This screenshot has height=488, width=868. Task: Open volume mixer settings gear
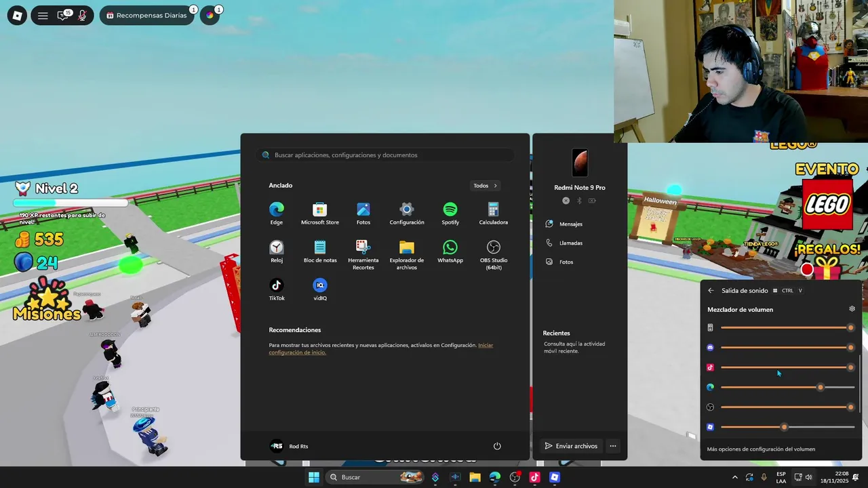(x=852, y=309)
